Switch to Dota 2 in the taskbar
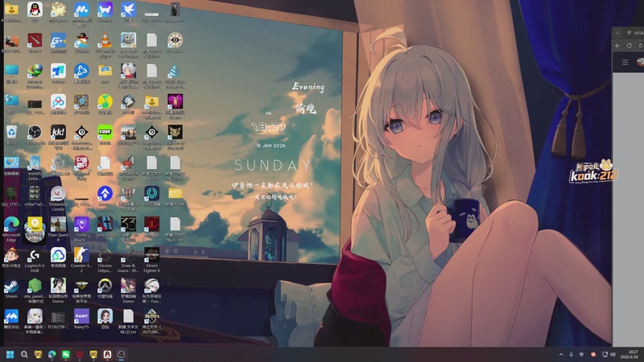The width and height of the screenshot is (644, 362). [x=80, y=354]
